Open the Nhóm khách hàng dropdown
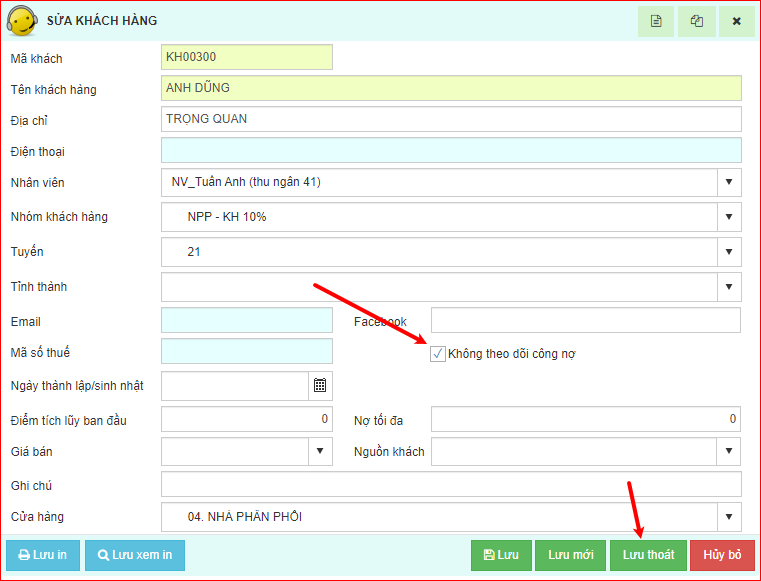The width and height of the screenshot is (761, 581). (729, 217)
